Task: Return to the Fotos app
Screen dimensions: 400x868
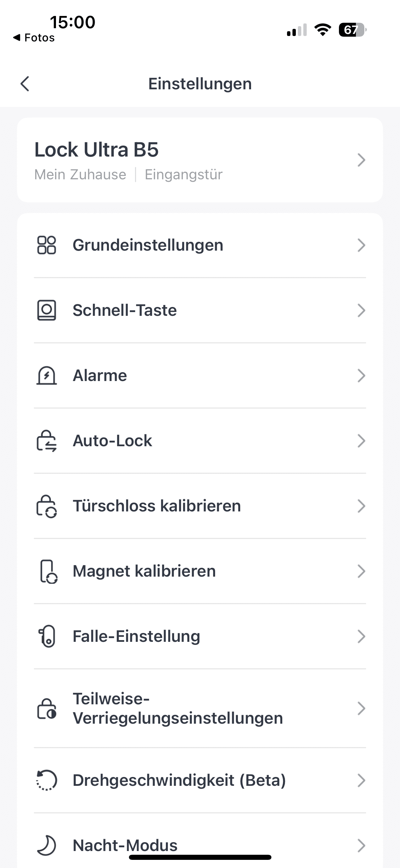Action: (34, 37)
